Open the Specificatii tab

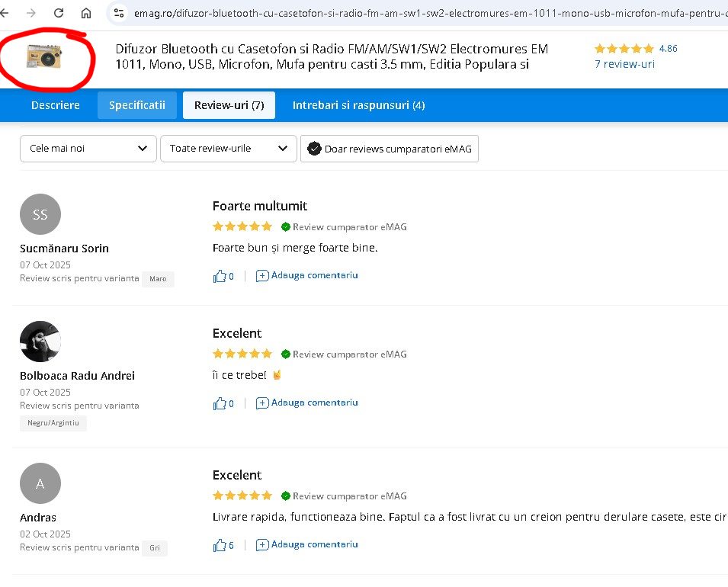pos(137,105)
